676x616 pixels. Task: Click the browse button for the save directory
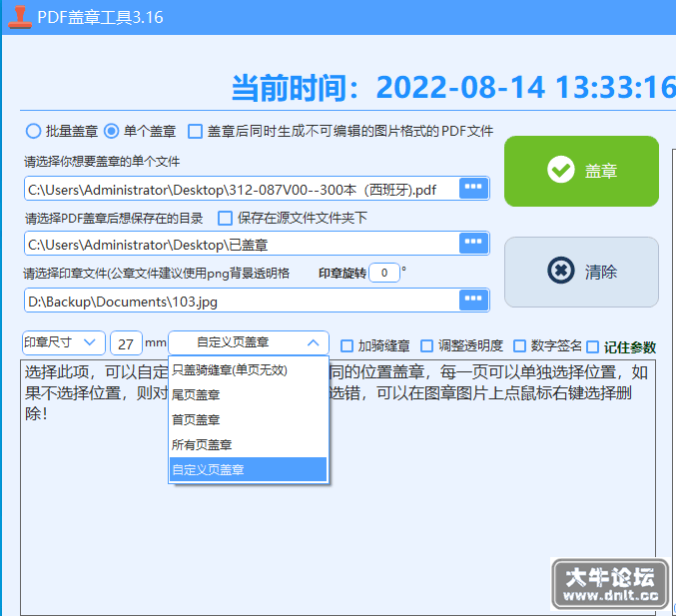tap(473, 243)
